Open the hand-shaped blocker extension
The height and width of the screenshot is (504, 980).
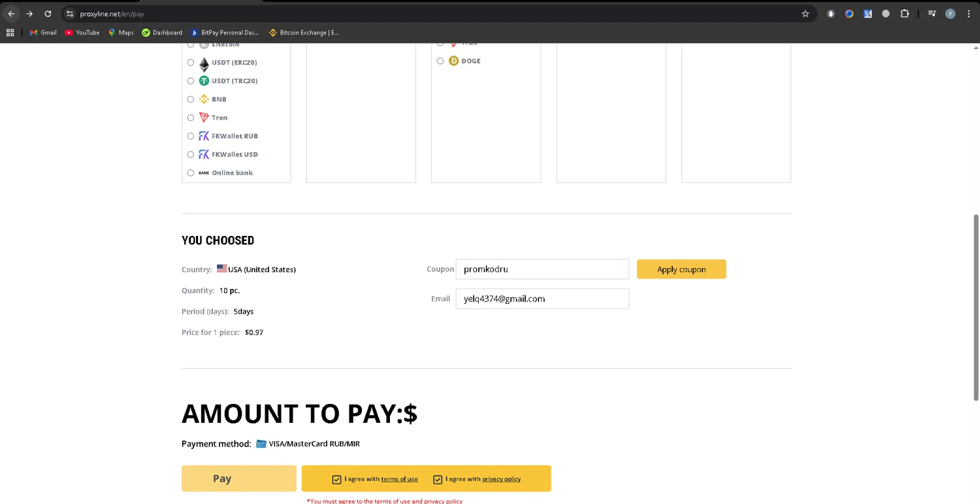point(831,14)
